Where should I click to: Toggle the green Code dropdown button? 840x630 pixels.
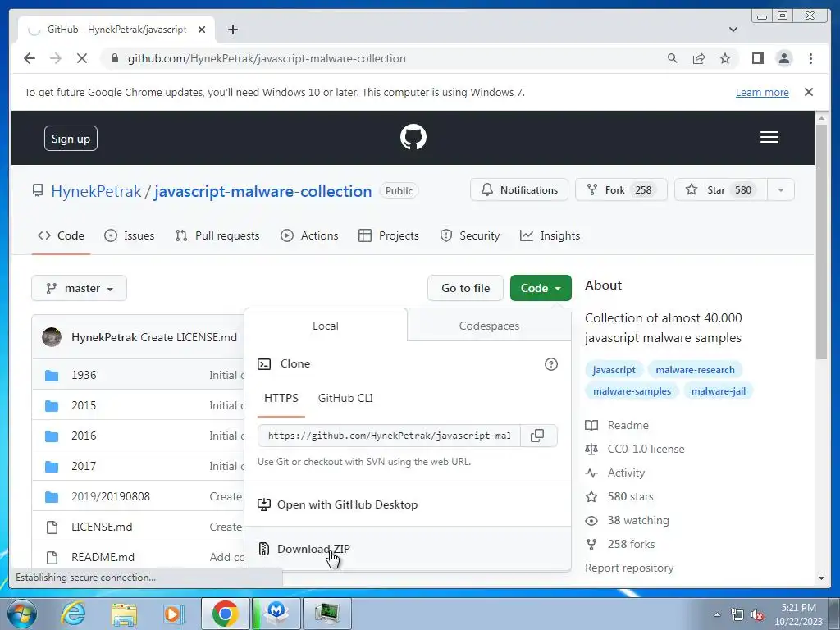(541, 288)
